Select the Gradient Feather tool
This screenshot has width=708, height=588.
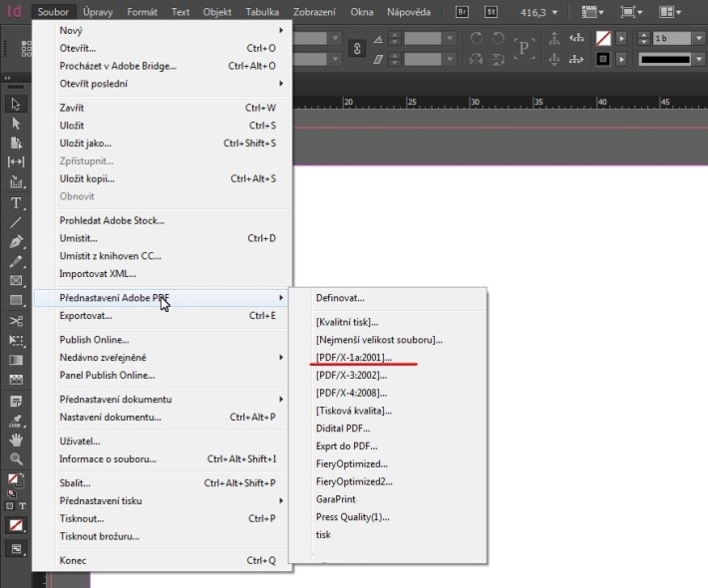(16, 380)
